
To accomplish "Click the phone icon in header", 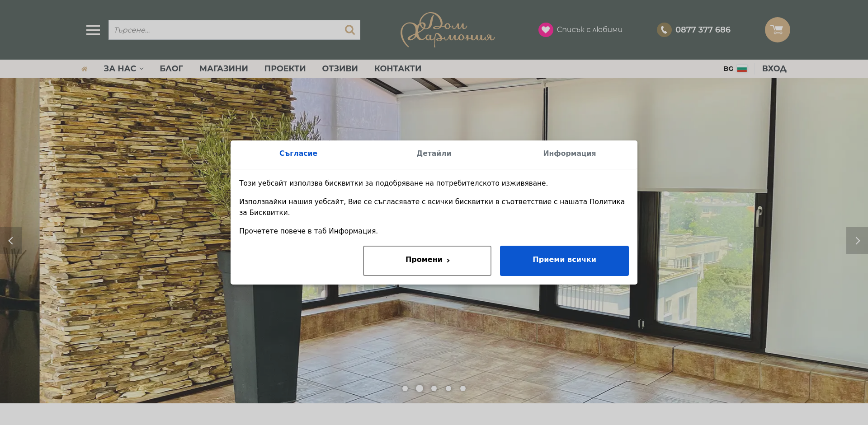I will tap(664, 30).
